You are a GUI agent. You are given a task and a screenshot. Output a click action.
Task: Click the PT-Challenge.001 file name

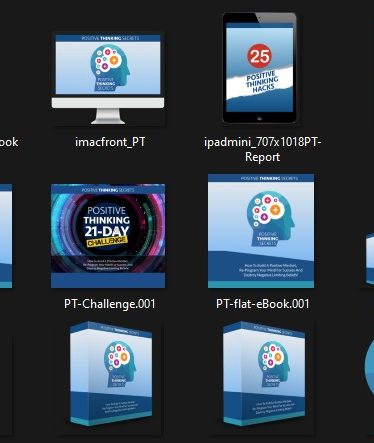(x=110, y=304)
